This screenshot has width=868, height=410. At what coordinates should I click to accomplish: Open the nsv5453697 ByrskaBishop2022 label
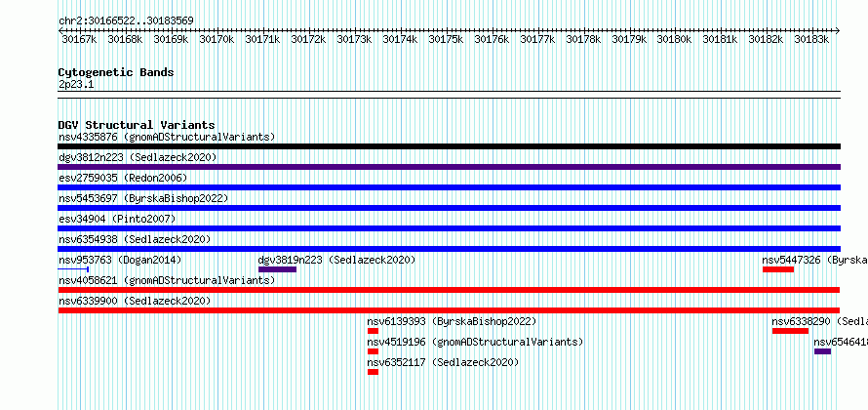click(143, 198)
